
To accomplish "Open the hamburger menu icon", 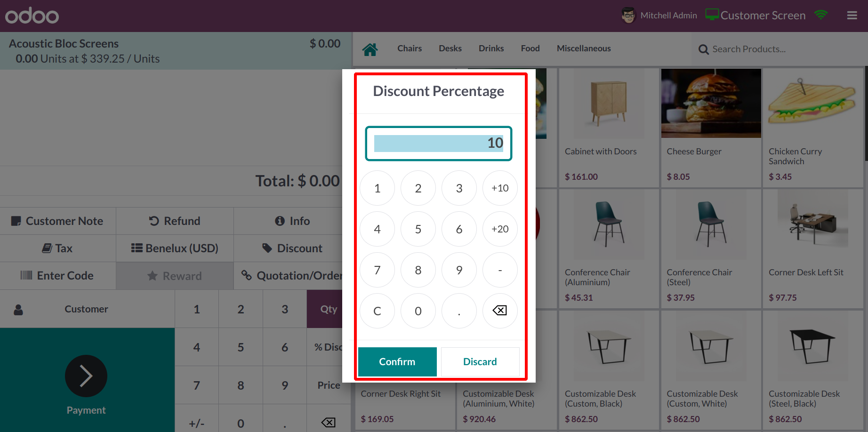I will [x=852, y=16].
